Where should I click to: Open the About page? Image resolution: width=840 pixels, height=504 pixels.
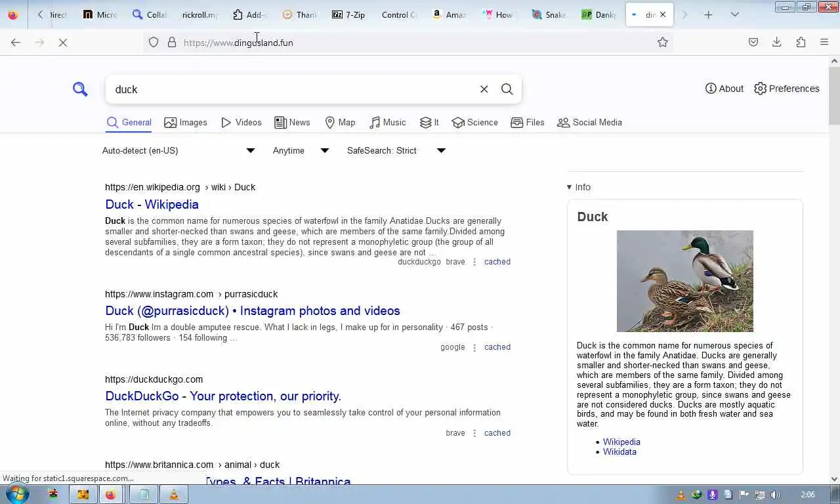coord(724,89)
